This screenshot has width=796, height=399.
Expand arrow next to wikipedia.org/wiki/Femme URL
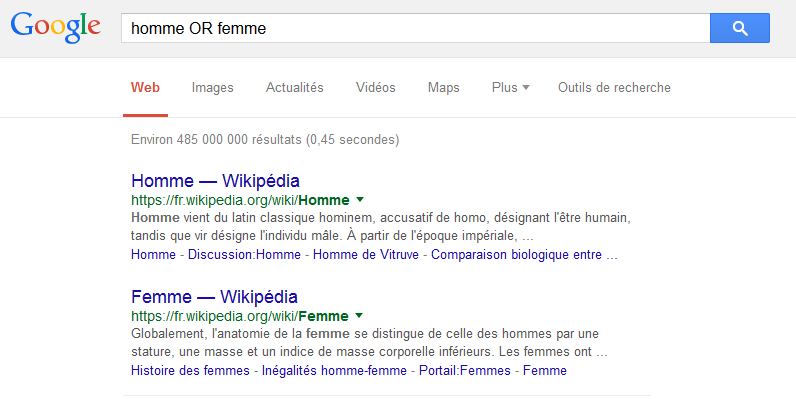click(x=359, y=316)
